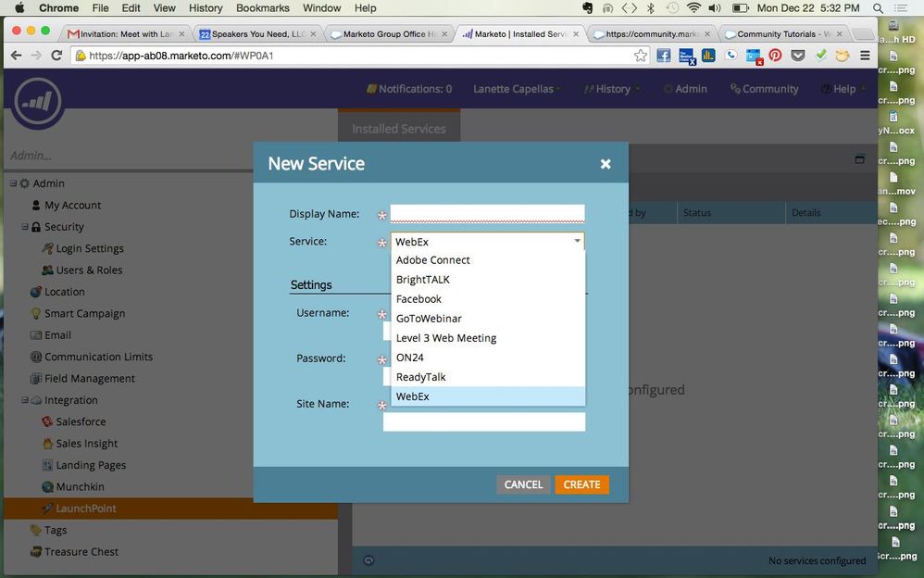The width and height of the screenshot is (924, 578).
Task: Click the Treasure Chest icon
Action: coord(36,551)
